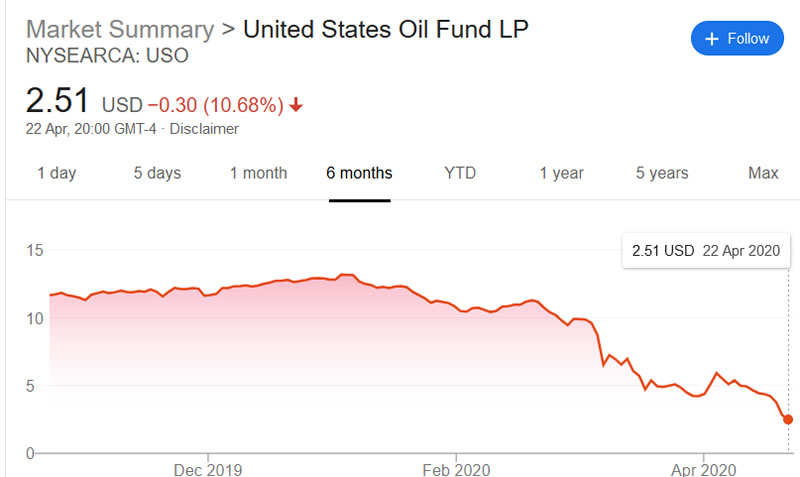This screenshot has height=477, width=800.
Task: Click the Feb 2020 axis label
Action: pyautogui.click(x=456, y=469)
